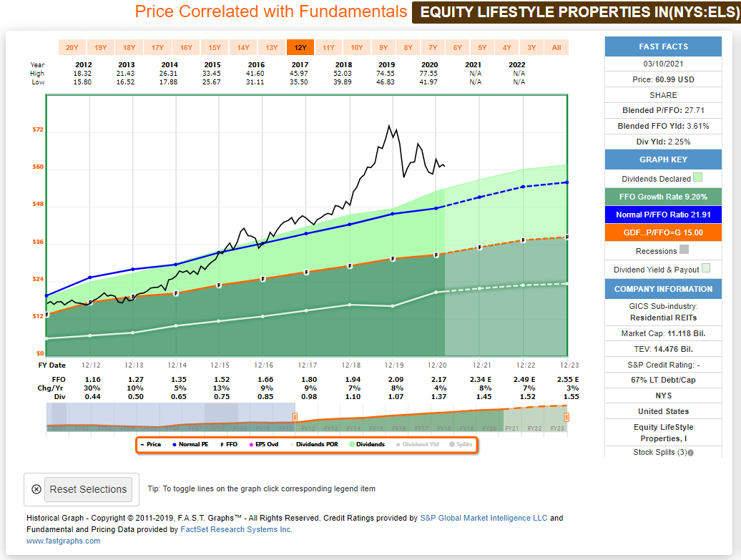Click the gray Splits legend icon

pos(451,444)
